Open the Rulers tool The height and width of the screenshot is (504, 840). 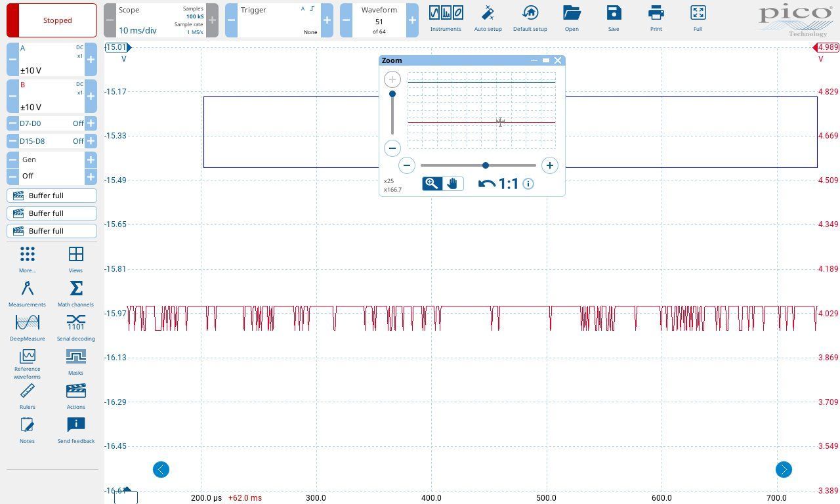pos(27,396)
